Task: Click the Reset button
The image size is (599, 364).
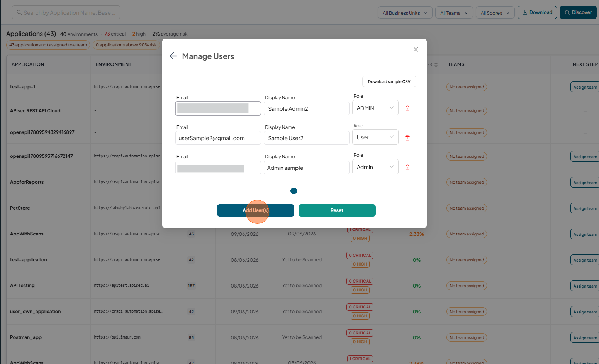Action: 337,210
